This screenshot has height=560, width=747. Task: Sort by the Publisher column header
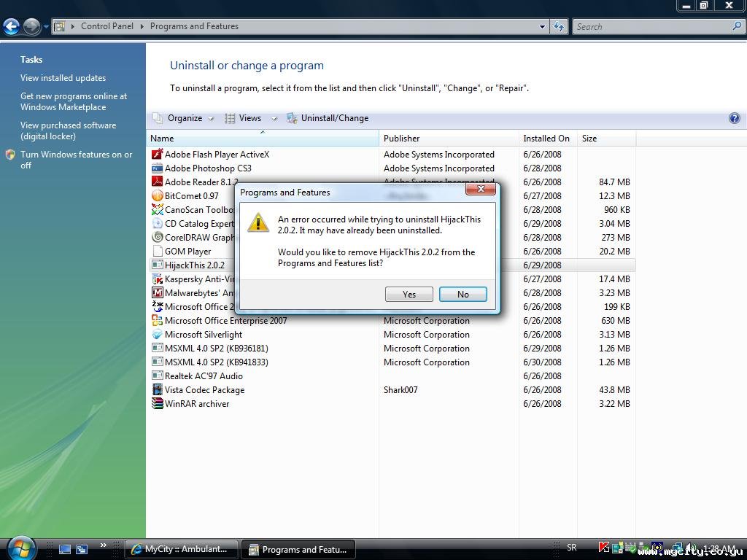click(x=449, y=138)
